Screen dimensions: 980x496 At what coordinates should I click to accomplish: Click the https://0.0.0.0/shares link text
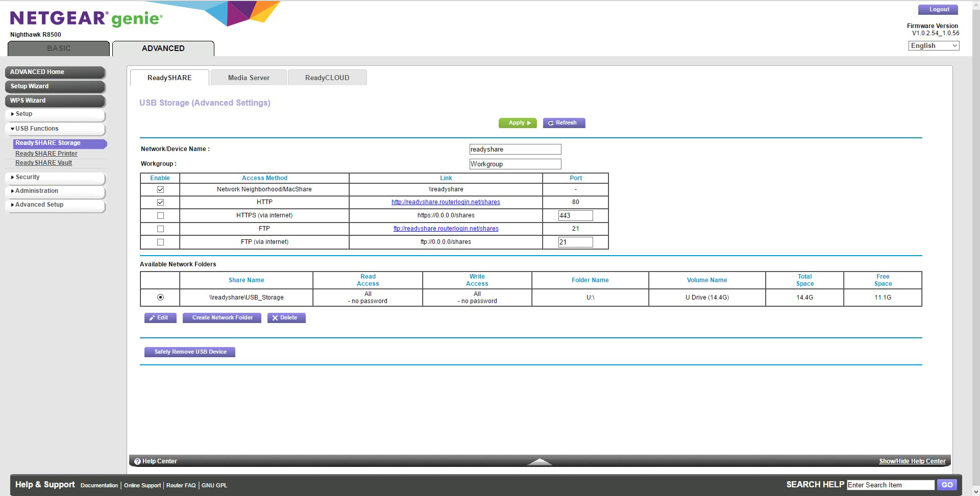point(446,215)
